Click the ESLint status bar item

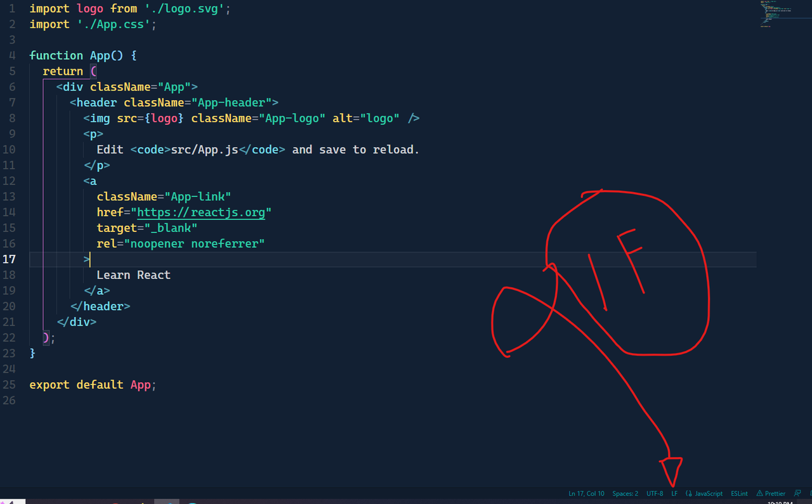pyautogui.click(x=739, y=493)
